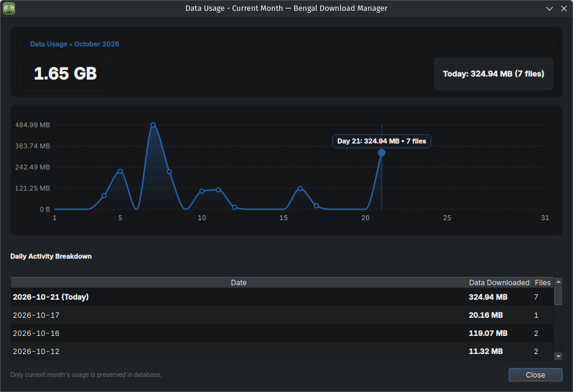Select the 2026-10-21 (Today) row
This screenshot has height=392, width=573.
coord(282,297)
